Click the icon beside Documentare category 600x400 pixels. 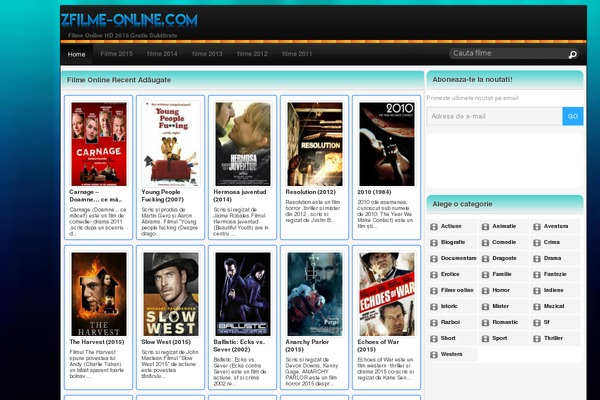pos(434,259)
